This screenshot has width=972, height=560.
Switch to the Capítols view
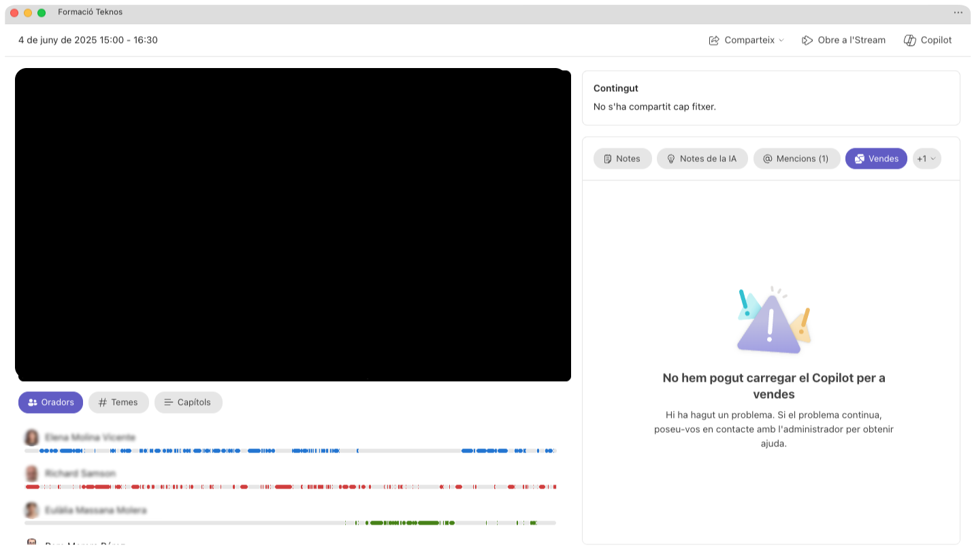pos(189,402)
